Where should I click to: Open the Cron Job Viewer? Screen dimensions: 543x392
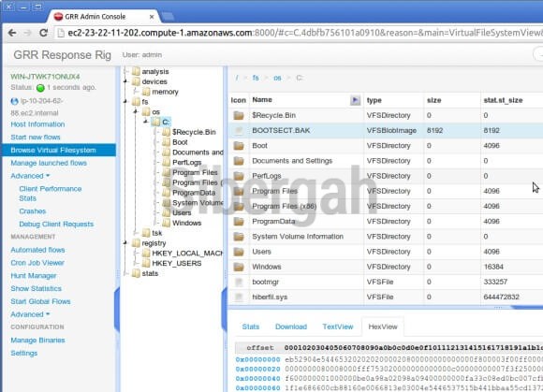coord(37,263)
